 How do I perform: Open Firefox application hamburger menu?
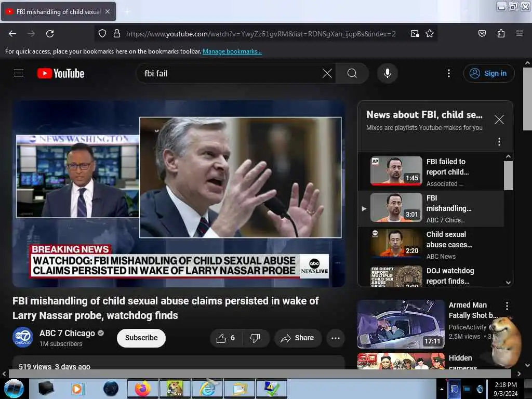(x=519, y=34)
